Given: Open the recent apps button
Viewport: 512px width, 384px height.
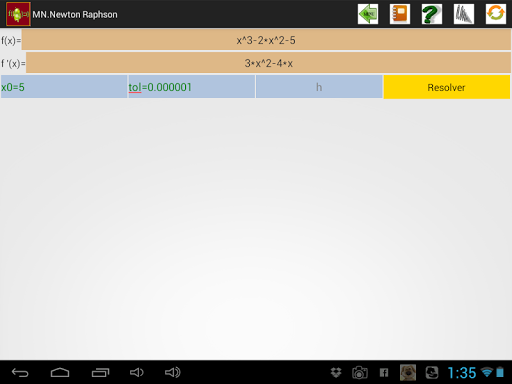Looking at the screenshot, I should [100, 372].
